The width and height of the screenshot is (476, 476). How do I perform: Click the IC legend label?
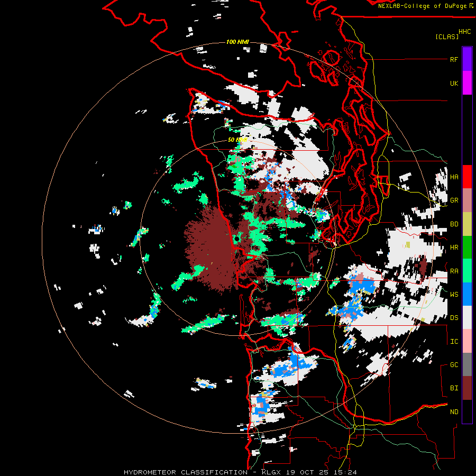(454, 342)
